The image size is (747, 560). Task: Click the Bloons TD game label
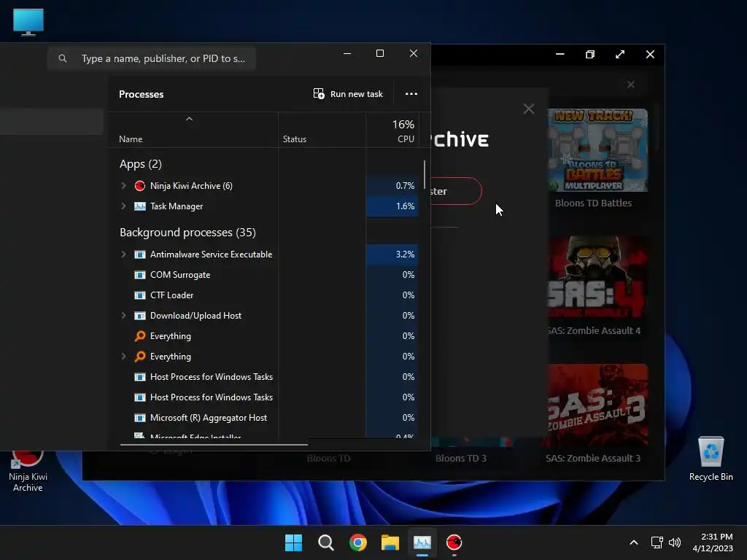(328, 458)
